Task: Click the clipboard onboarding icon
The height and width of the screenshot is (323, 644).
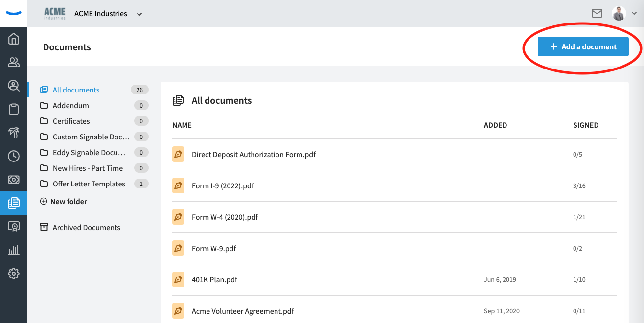Action: coord(13,109)
